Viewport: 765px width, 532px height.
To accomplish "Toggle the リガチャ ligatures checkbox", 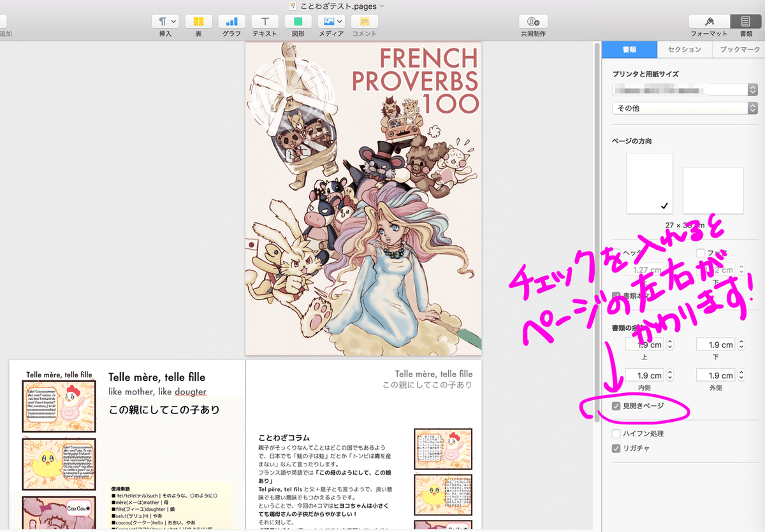I will (x=616, y=449).
